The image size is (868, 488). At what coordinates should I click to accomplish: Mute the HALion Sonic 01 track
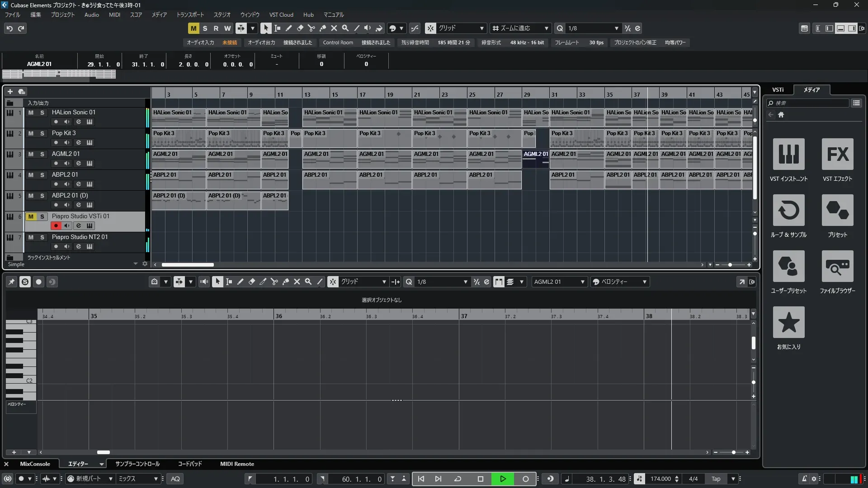(x=31, y=113)
